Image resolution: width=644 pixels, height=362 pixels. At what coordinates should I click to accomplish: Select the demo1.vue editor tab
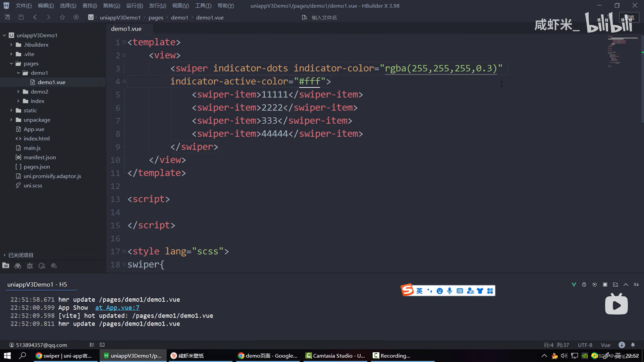pos(126,29)
